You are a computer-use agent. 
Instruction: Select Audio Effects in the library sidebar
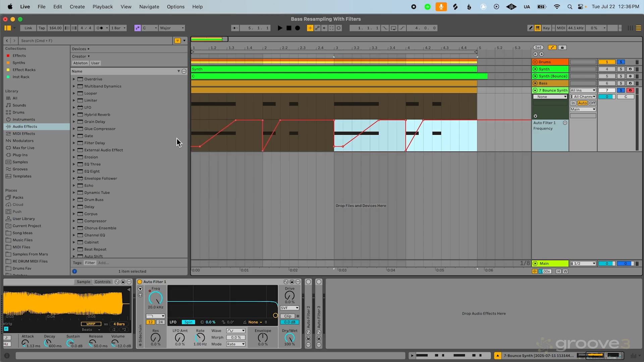25,127
